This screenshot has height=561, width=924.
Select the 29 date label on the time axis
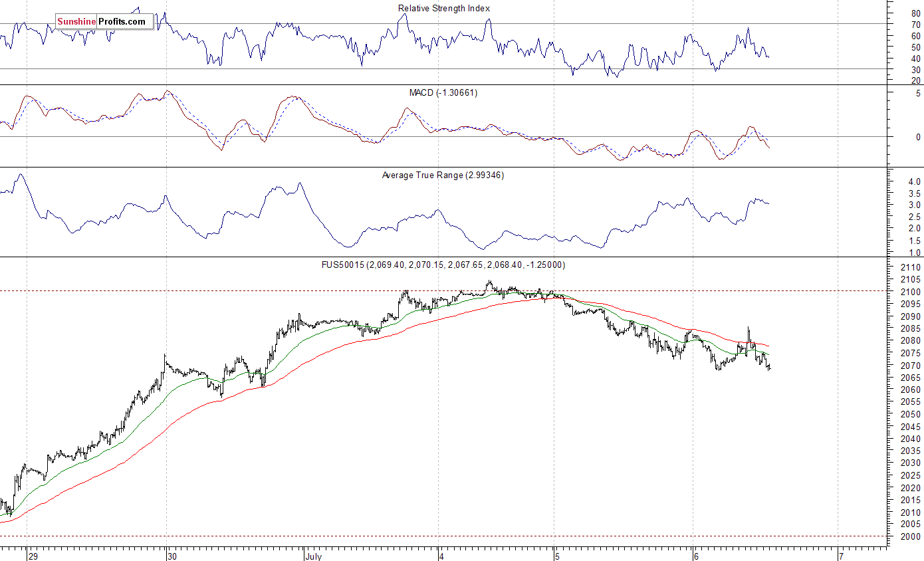click(x=33, y=555)
